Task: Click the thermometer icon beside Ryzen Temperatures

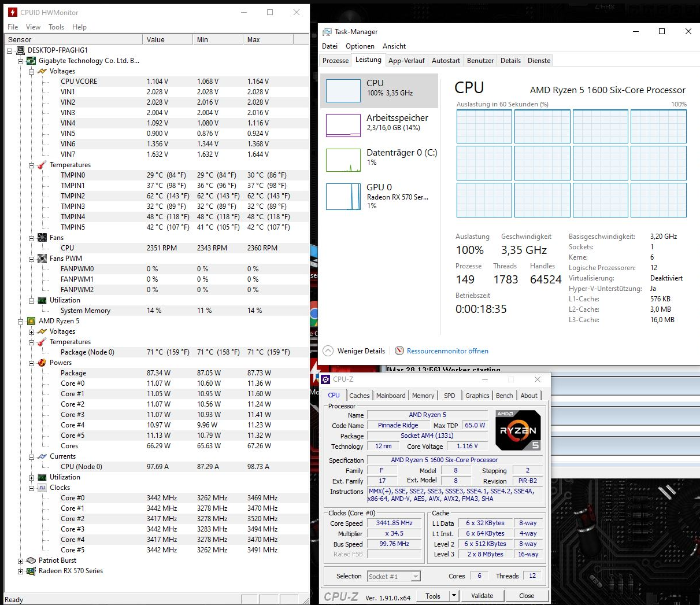Action: pyautogui.click(x=42, y=342)
